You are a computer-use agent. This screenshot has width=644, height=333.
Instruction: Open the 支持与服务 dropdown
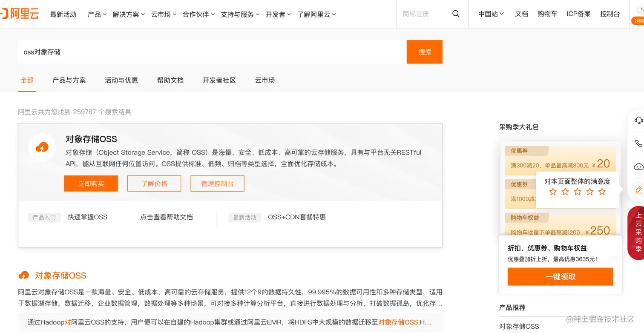click(x=240, y=14)
